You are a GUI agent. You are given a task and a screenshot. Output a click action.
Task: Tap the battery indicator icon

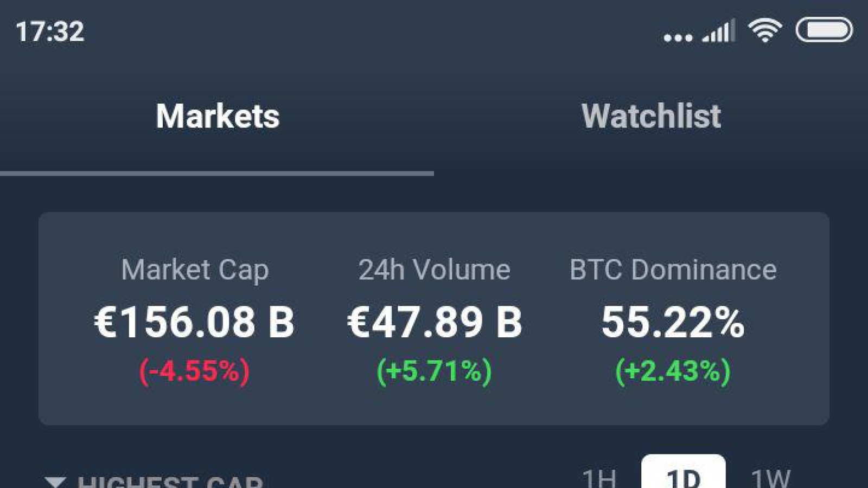(x=824, y=30)
